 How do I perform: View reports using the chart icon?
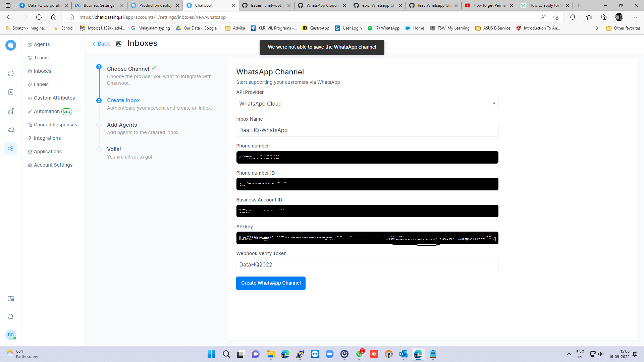[11, 111]
